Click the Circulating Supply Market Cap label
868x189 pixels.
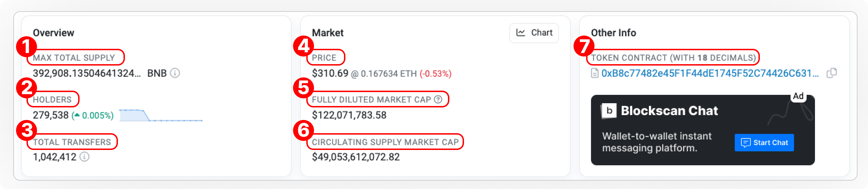tap(385, 142)
